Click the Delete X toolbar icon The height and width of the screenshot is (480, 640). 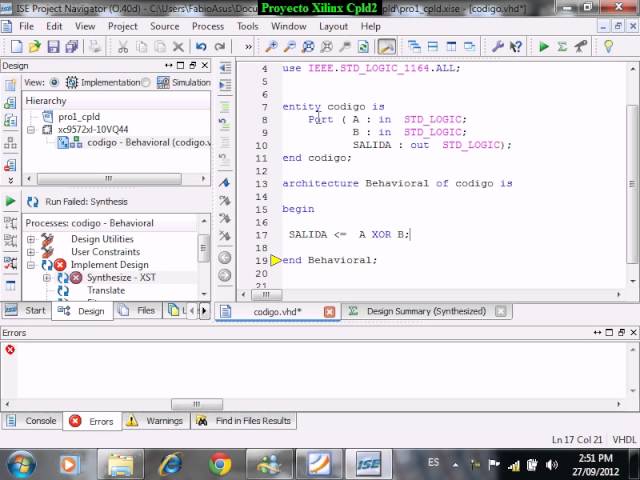(x=178, y=47)
